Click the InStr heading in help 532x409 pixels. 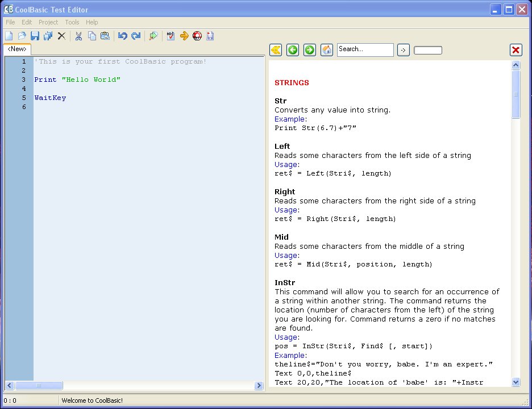pyautogui.click(x=285, y=282)
